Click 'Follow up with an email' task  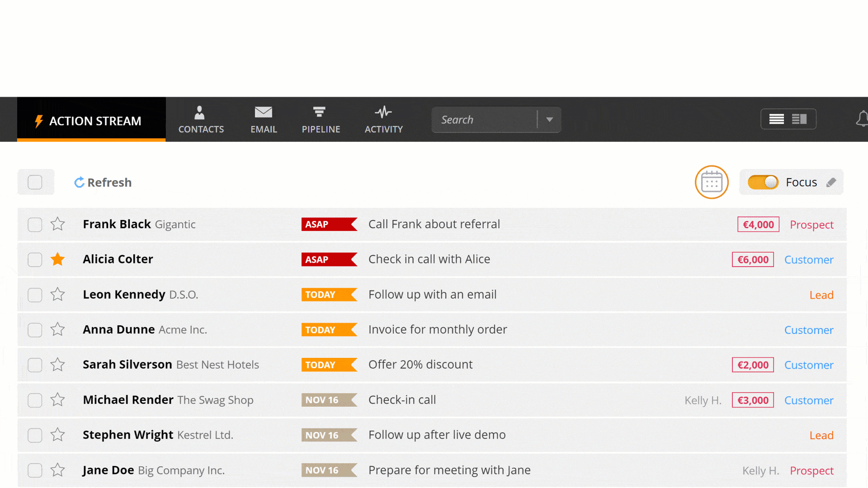coord(432,295)
